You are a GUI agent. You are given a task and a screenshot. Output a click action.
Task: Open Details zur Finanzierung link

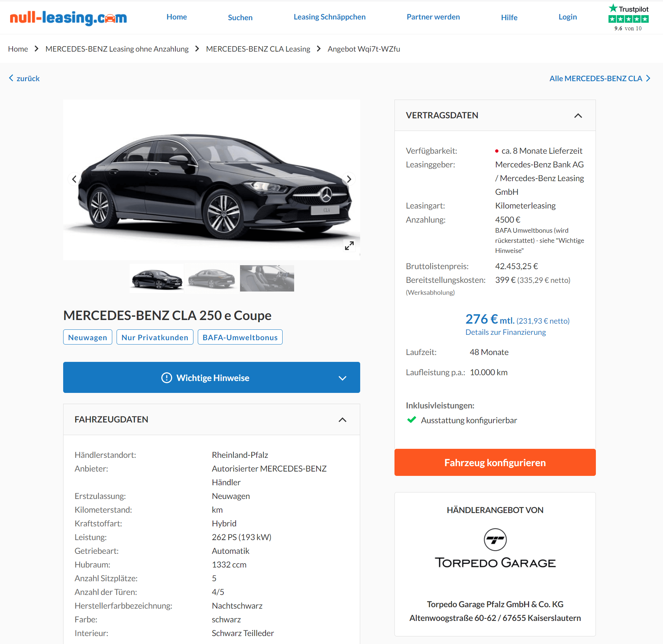click(x=505, y=332)
